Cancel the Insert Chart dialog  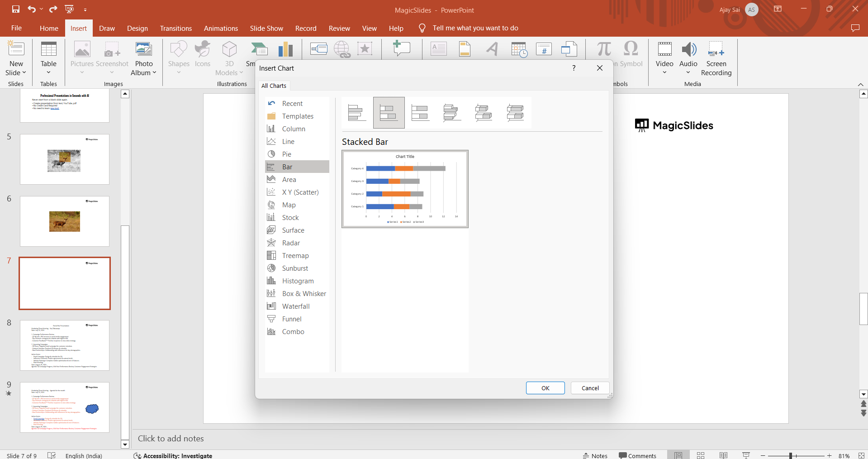pyautogui.click(x=590, y=388)
